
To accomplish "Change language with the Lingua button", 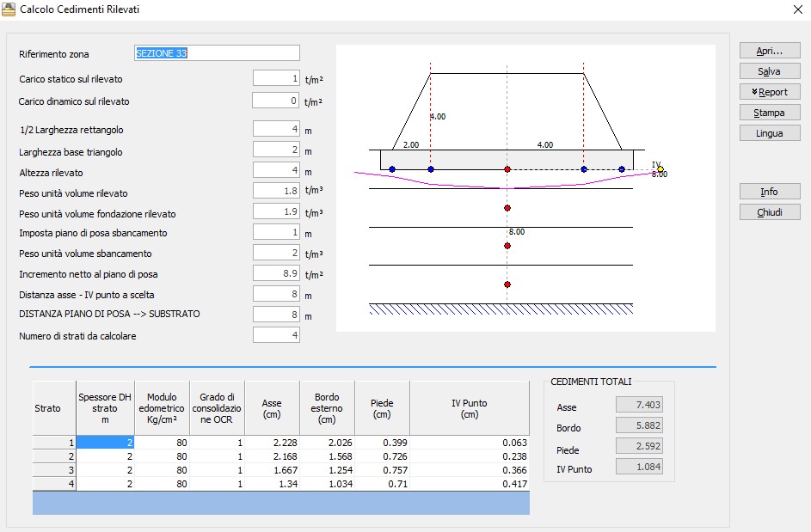I will point(770,133).
